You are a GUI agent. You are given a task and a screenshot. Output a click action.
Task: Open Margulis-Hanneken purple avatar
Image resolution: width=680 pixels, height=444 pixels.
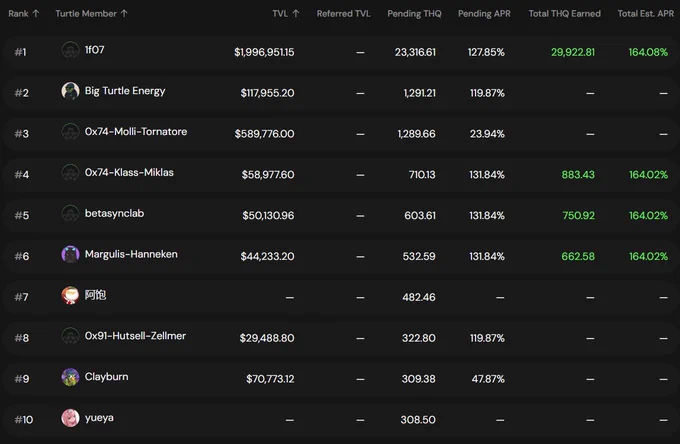coord(70,255)
